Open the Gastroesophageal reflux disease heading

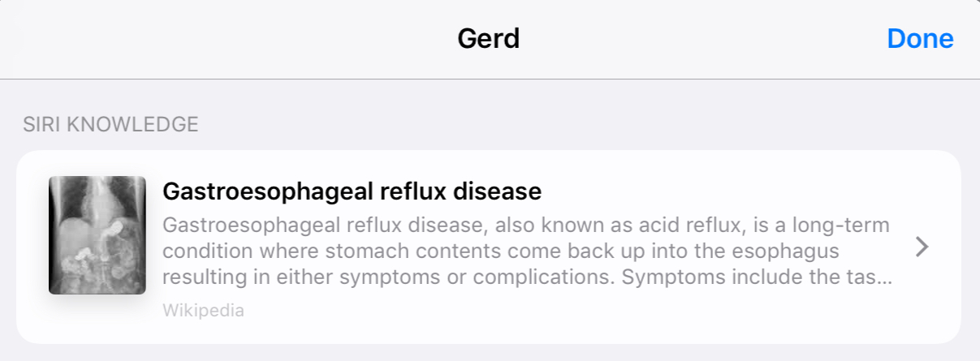[352, 191]
